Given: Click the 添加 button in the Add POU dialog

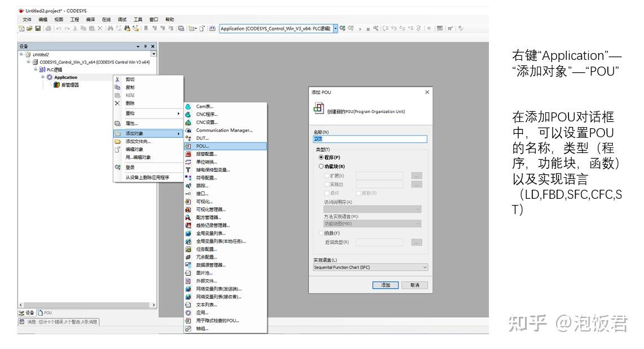Looking at the screenshot, I should pyautogui.click(x=385, y=284).
